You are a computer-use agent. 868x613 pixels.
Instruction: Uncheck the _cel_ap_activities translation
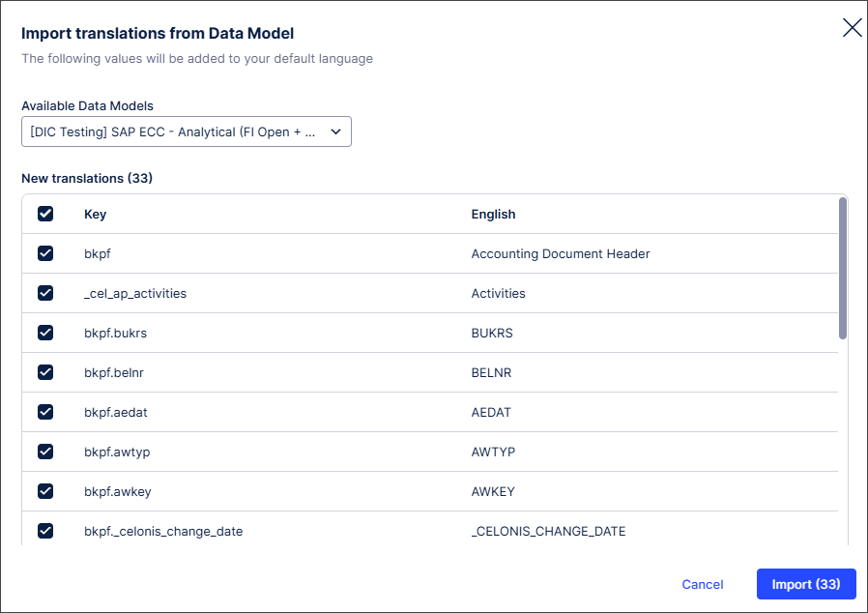(x=45, y=293)
